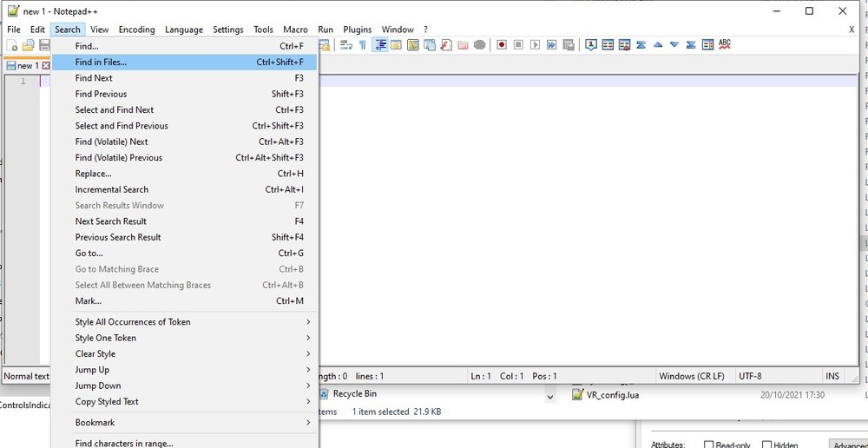Expand Style All Occurrences of Token submenu
The image size is (868, 448).
[184, 322]
